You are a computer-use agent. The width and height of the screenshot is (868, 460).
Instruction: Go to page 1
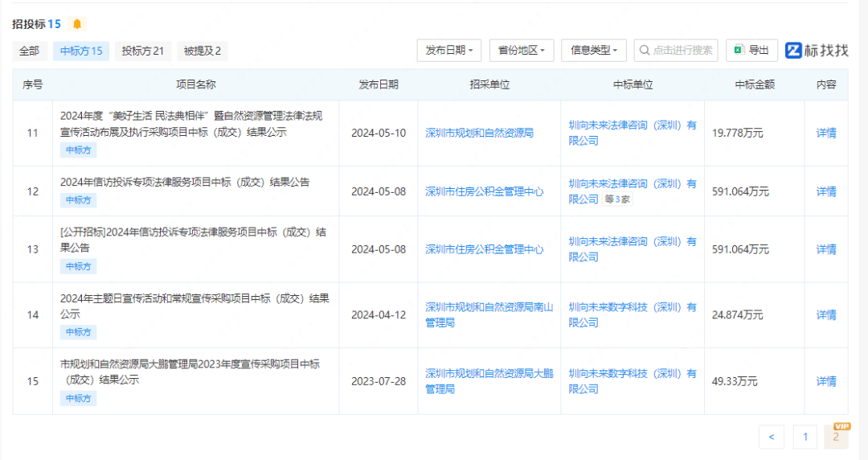point(805,437)
